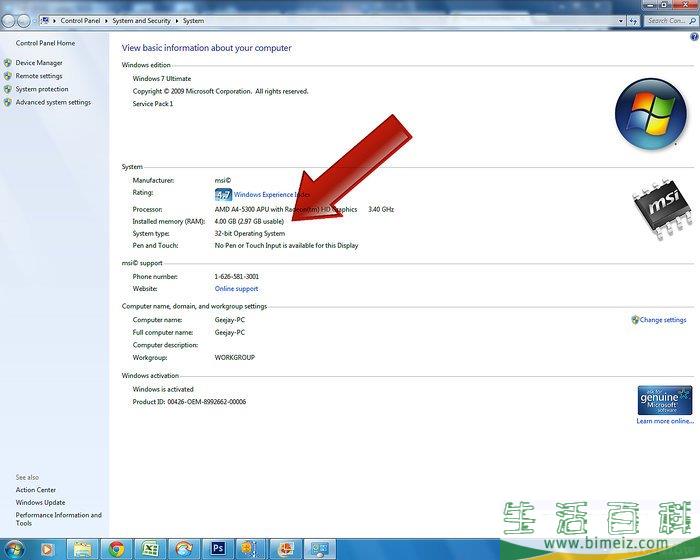Open Photoshop from the taskbar
The width and height of the screenshot is (700, 560).
pyautogui.click(x=217, y=548)
